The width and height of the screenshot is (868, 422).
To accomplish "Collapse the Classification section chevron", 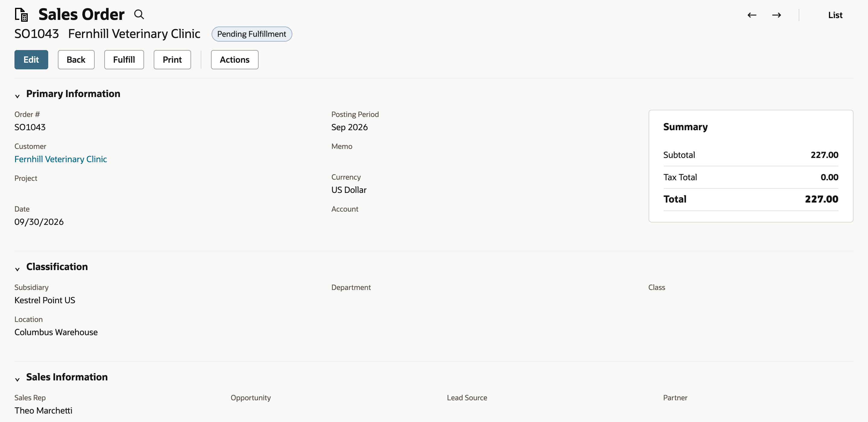I will click(17, 269).
